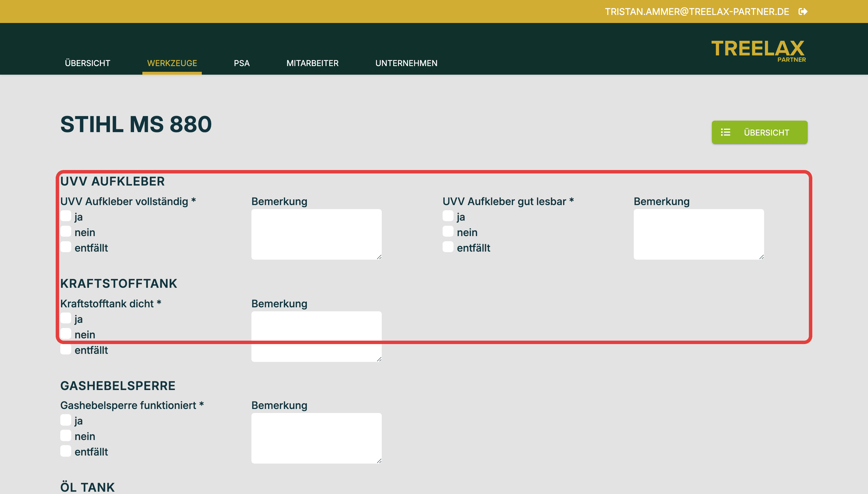Click the Bemerkung textarea for Kraftstofftank dicht
868x494 pixels.
(316, 337)
